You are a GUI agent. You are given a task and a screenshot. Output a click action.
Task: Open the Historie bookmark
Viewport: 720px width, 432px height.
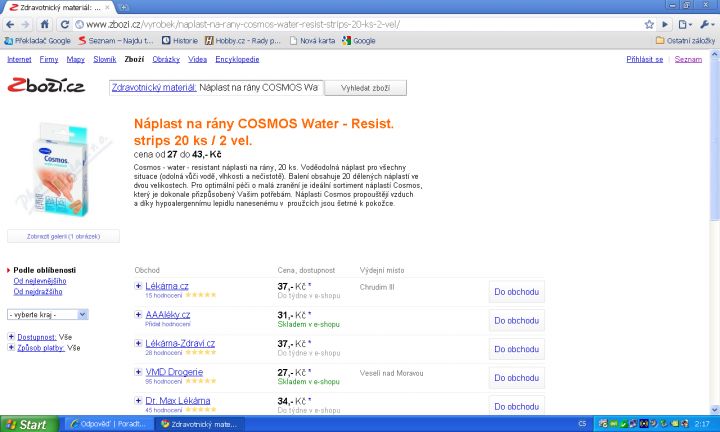tap(180, 41)
